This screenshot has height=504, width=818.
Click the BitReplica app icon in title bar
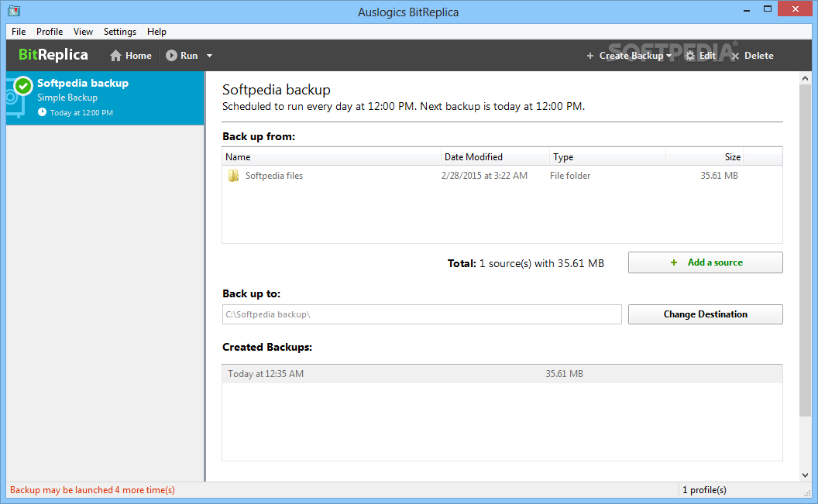click(14, 10)
